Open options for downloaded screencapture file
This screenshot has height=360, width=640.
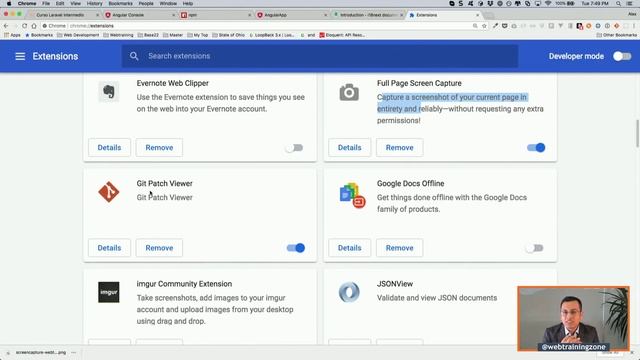[x=73, y=352]
